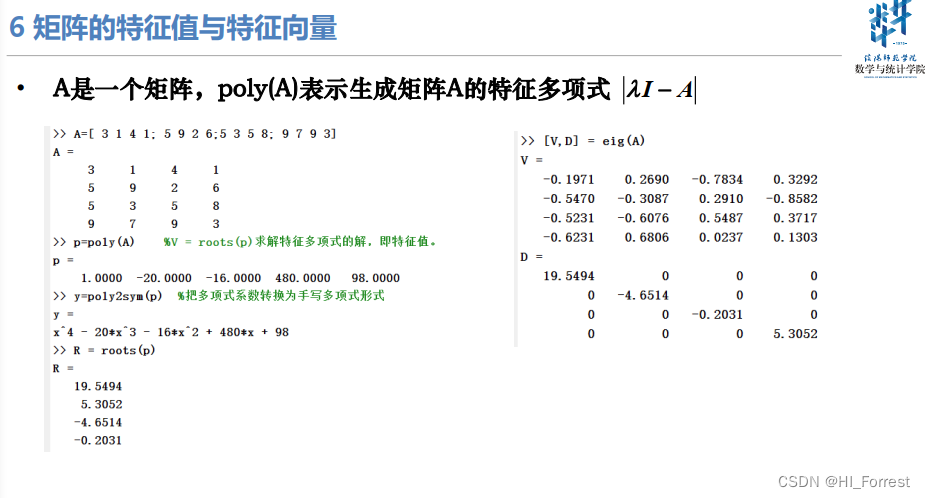Click root -4.6514 in the R output
The height and width of the screenshot is (498, 925).
pos(98,422)
